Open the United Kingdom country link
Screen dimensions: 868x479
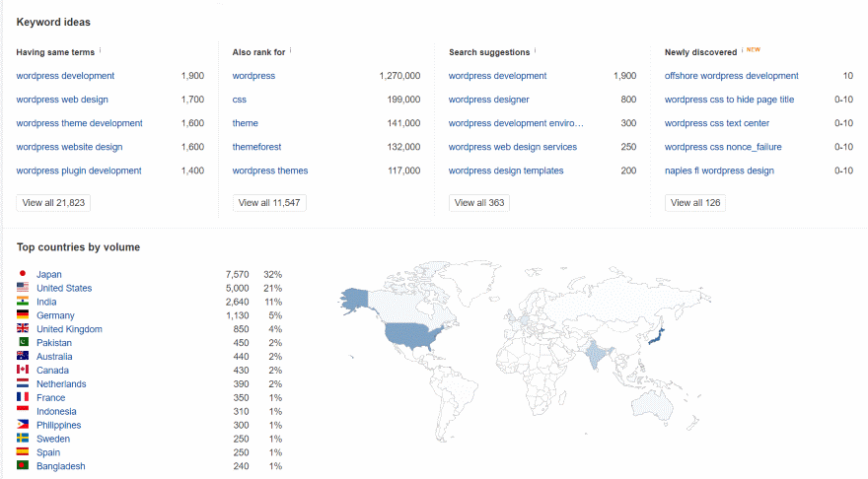(x=69, y=329)
